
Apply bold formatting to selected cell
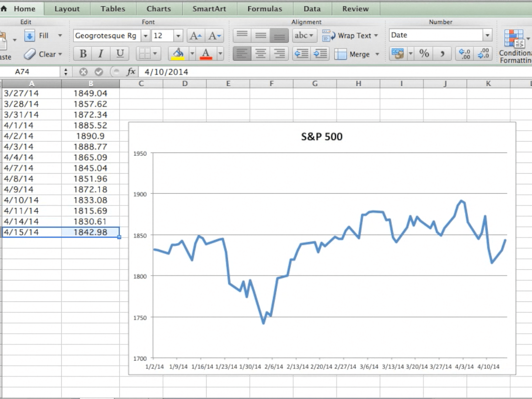[x=82, y=54]
